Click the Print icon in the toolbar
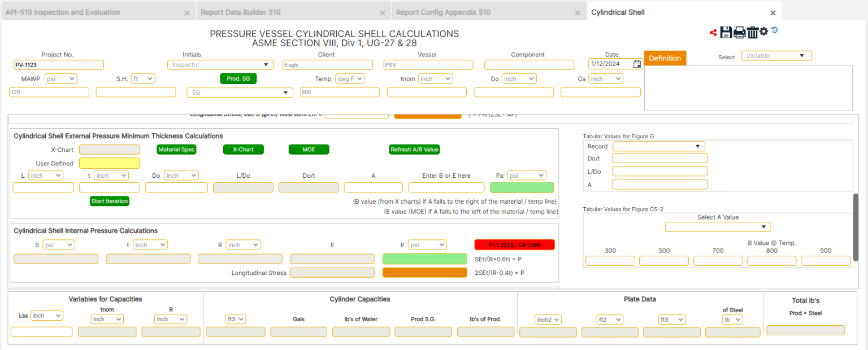The height and width of the screenshot is (350, 868). pos(739,32)
